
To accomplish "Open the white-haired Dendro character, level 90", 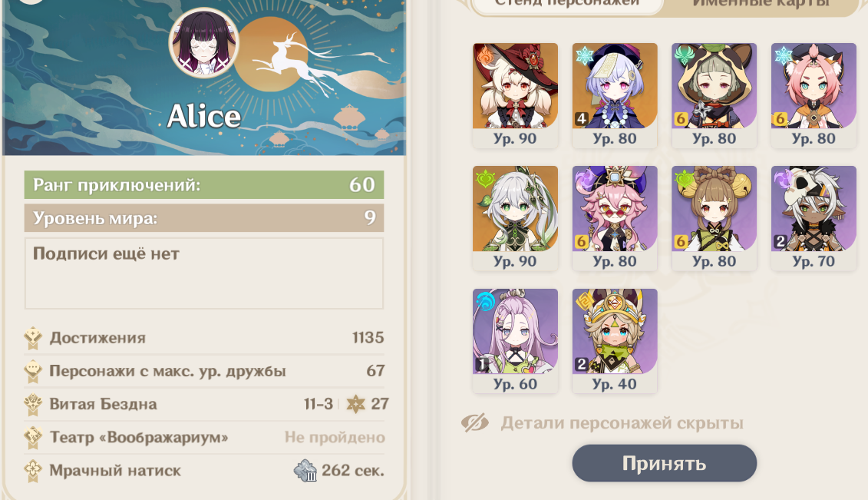I will point(515,217).
